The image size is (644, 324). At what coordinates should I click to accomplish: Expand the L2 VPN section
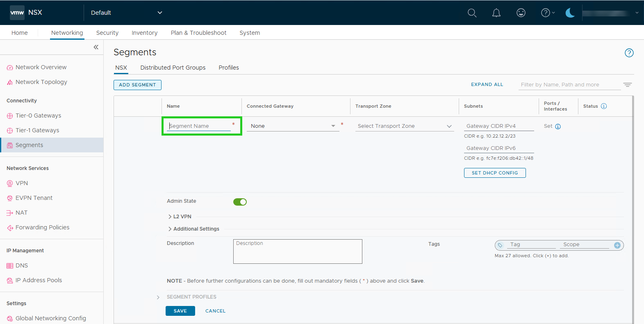180,217
